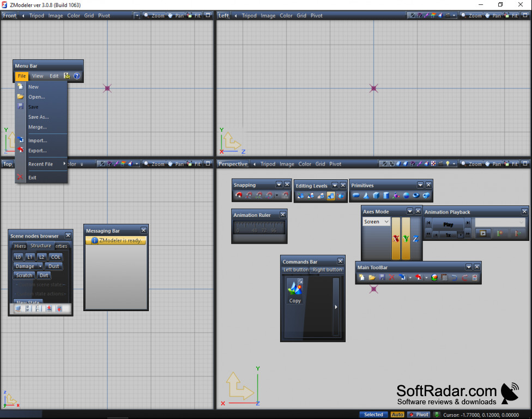The width and height of the screenshot is (532, 419).
Task: Click the red up-arrow move icon in Scene nodes browser
Action: (x=49, y=308)
